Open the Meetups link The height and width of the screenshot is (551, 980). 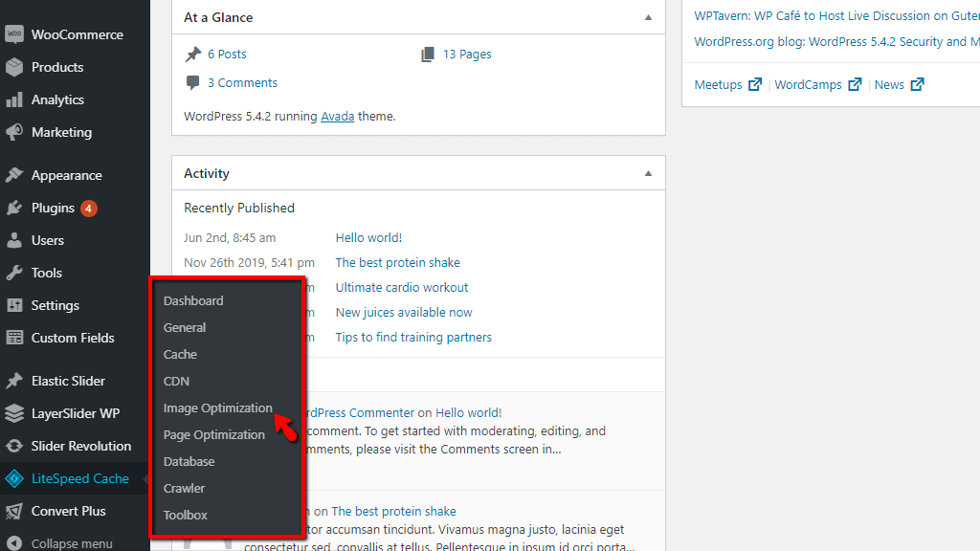coord(718,84)
